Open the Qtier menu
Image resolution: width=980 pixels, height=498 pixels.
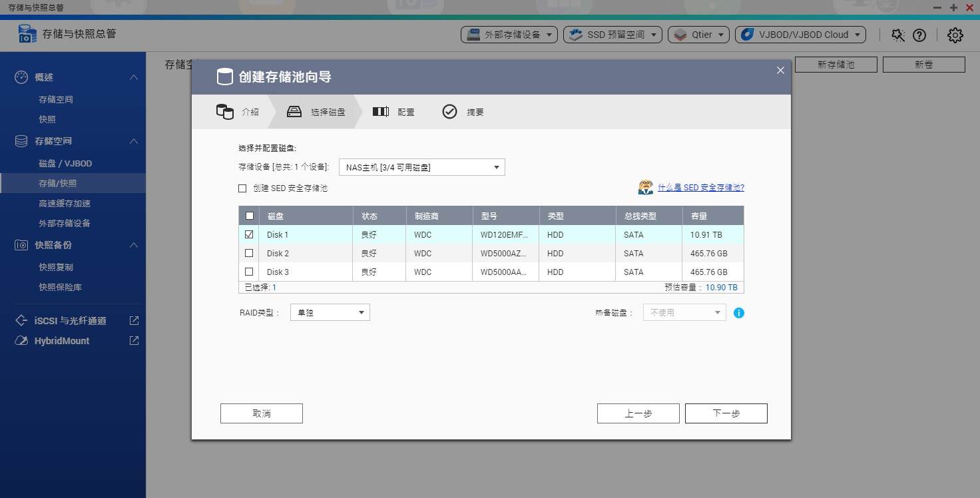click(x=698, y=35)
